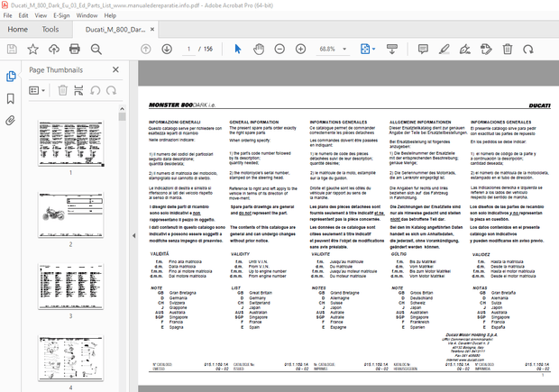Activate the Hand pan tool
The image size is (559, 392).
(x=259, y=50)
